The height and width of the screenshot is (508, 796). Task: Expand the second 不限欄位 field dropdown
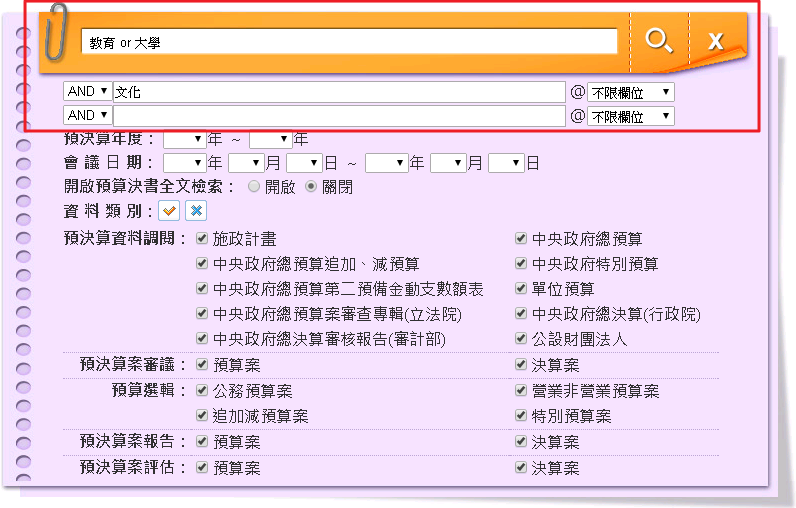tap(630, 116)
